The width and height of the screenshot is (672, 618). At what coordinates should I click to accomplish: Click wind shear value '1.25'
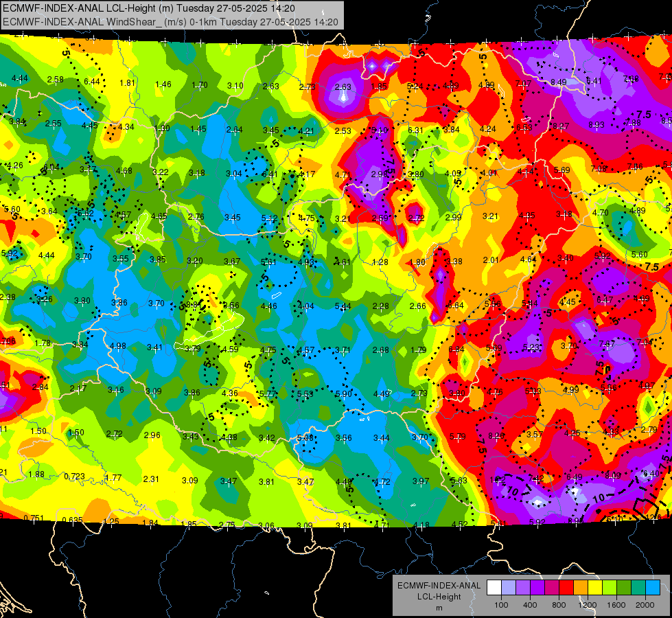pyautogui.click(x=111, y=521)
